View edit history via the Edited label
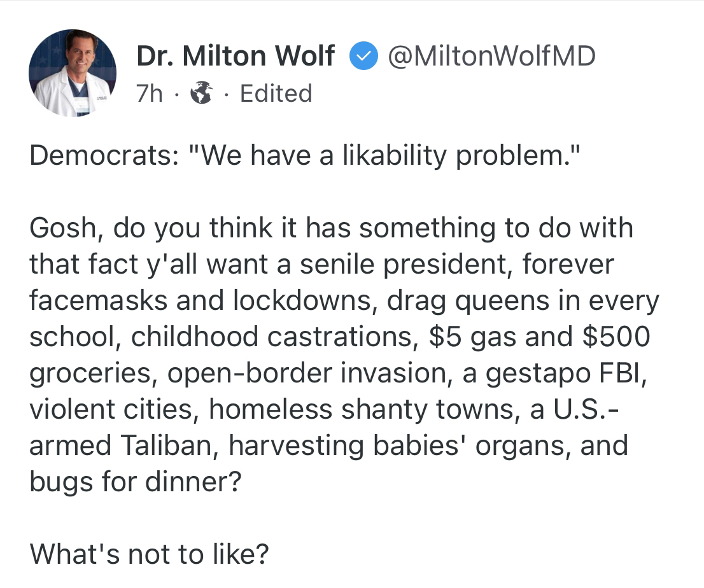Viewport: 704px width, 588px height. pos(276,93)
